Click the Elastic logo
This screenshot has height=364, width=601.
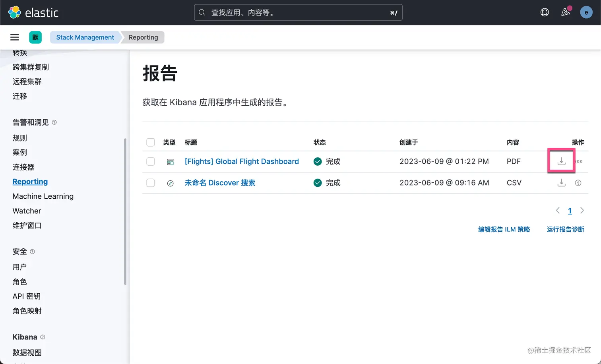click(x=33, y=13)
